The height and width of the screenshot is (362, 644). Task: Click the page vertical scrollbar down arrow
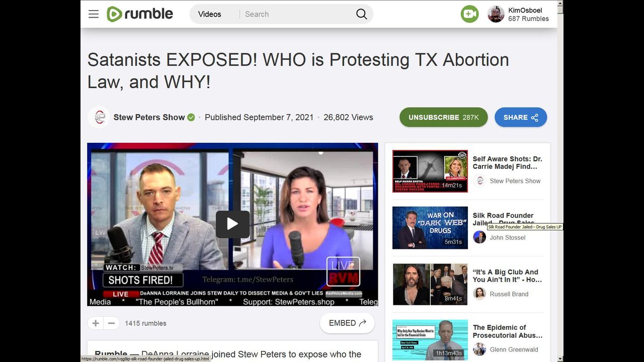[560, 358]
